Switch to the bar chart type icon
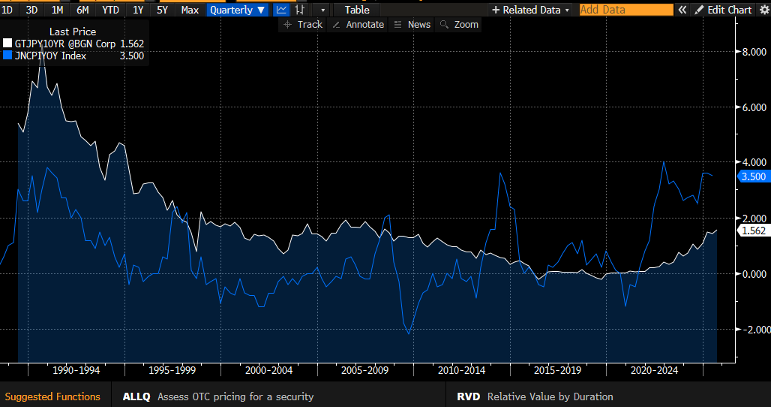Viewport: 772px width, 408px height. (299, 9)
